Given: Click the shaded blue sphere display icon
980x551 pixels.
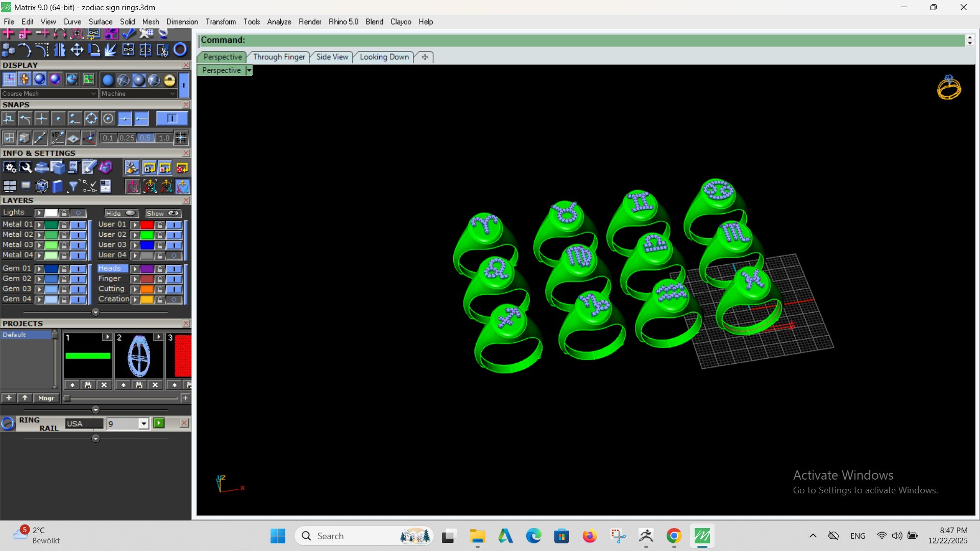Looking at the screenshot, I should click(39, 79).
